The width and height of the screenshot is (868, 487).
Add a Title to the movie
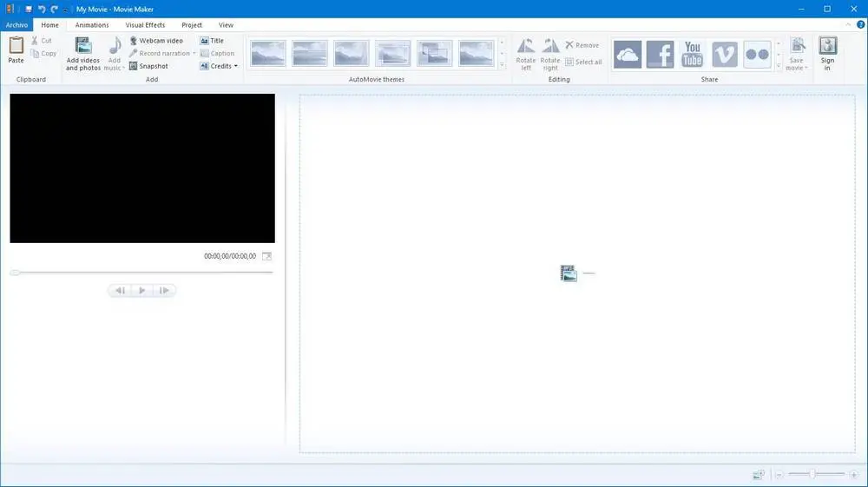[x=212, y=41]
